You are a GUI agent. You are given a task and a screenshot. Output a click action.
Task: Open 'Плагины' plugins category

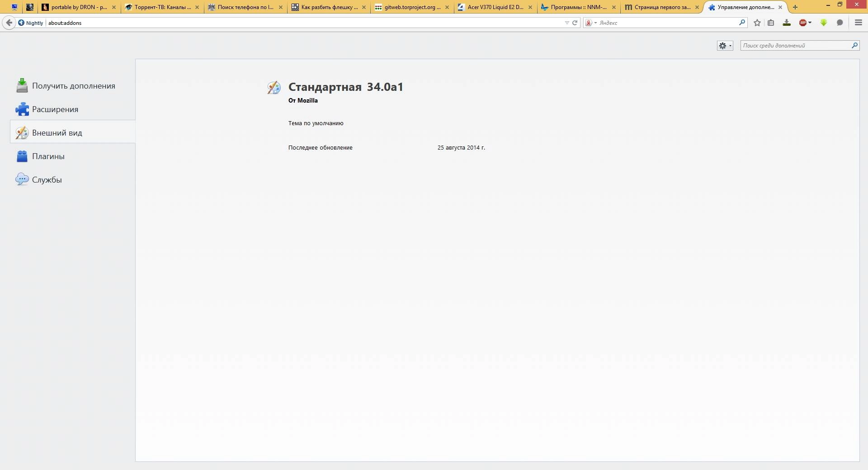click(73, 156)
